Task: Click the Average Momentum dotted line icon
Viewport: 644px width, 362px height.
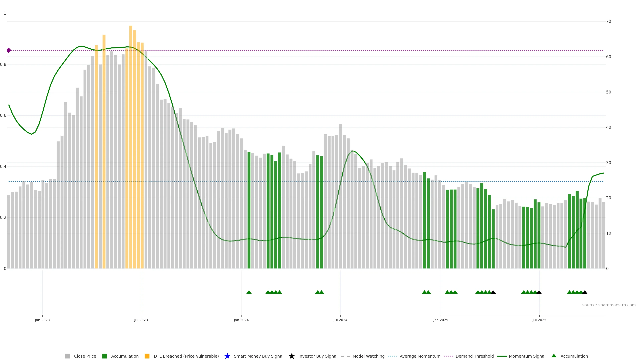Action: (392, 356)
